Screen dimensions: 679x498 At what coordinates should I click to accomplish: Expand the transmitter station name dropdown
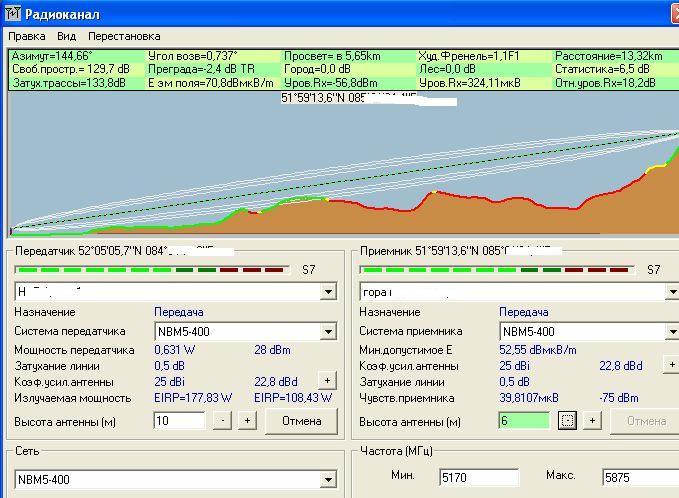pos(328,292)
